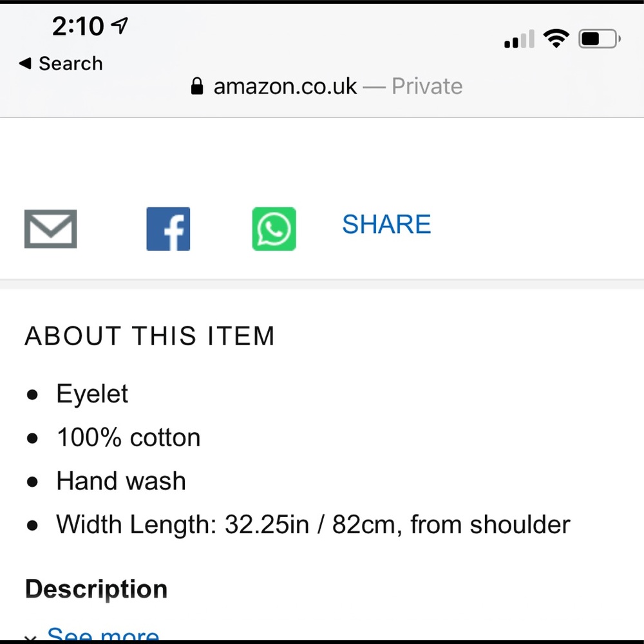Expand the See more description link
Viewport: 644px width, 644px height.
(103, 634)
